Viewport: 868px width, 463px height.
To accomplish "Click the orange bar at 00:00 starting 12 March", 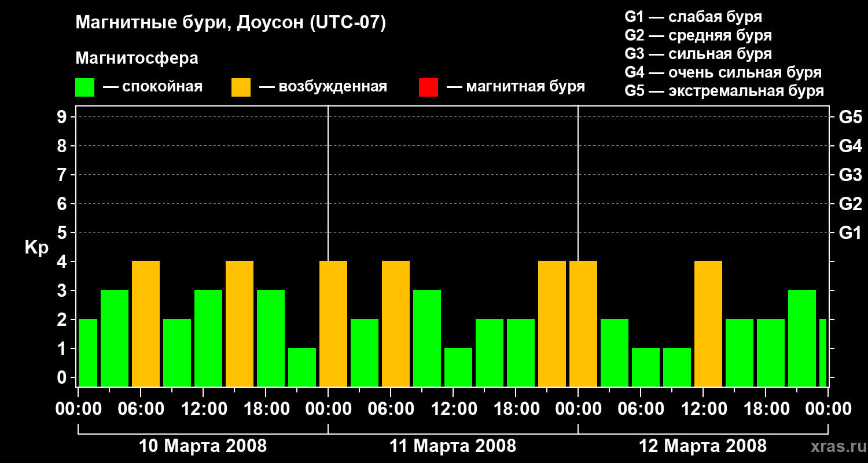I will pos(583,324).
